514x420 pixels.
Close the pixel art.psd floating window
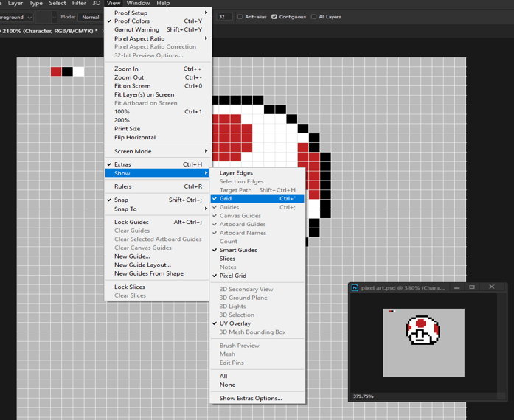(x=492, y=287)
